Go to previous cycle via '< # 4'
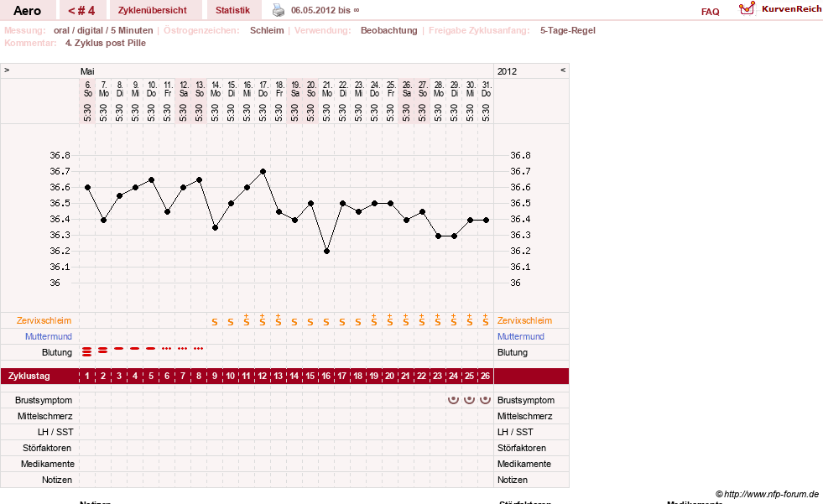 tap(81, 11)
